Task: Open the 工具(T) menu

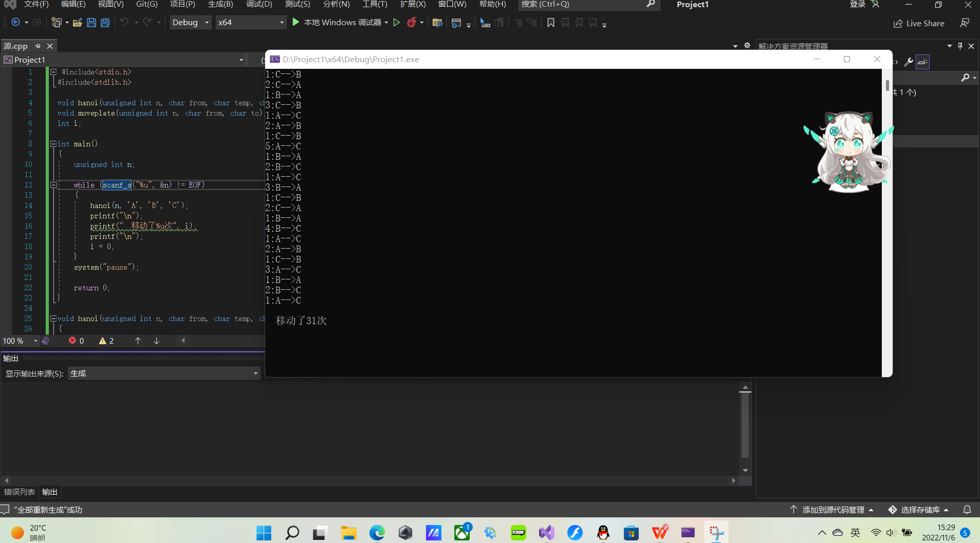Action: (375, 4)
